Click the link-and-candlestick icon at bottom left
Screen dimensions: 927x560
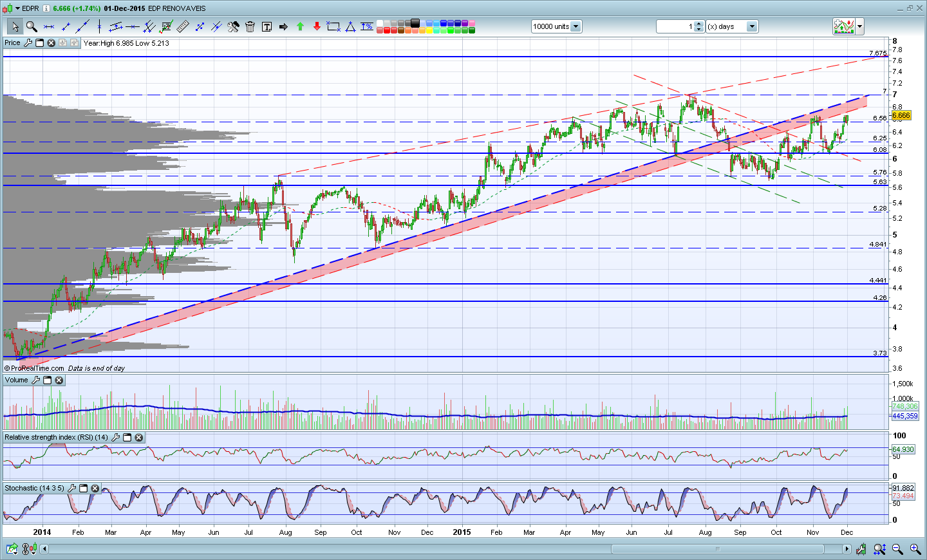click(29, 549)
